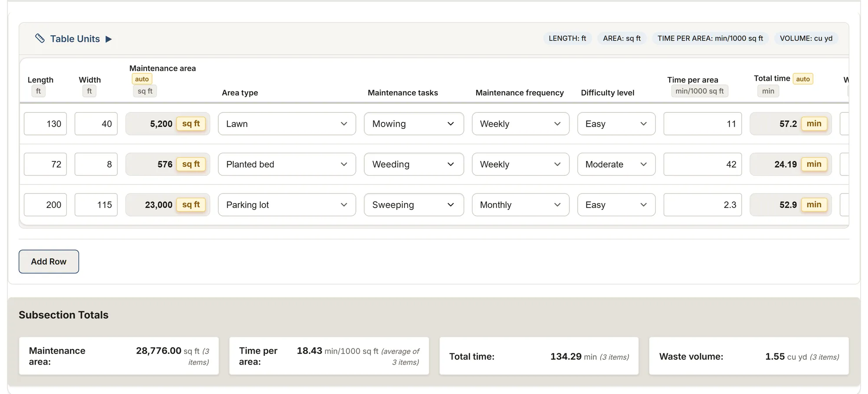The width and height of the screenshot is (868, 394).
Task: Click the 57.2 min total time cell
Action: pyautogui.click(x=791, y=124)
